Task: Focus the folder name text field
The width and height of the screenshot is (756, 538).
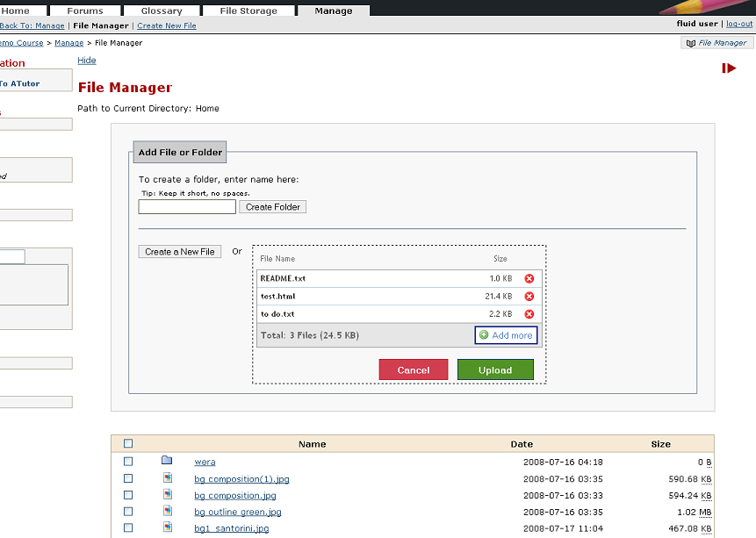Action: [x=187, y=207]
